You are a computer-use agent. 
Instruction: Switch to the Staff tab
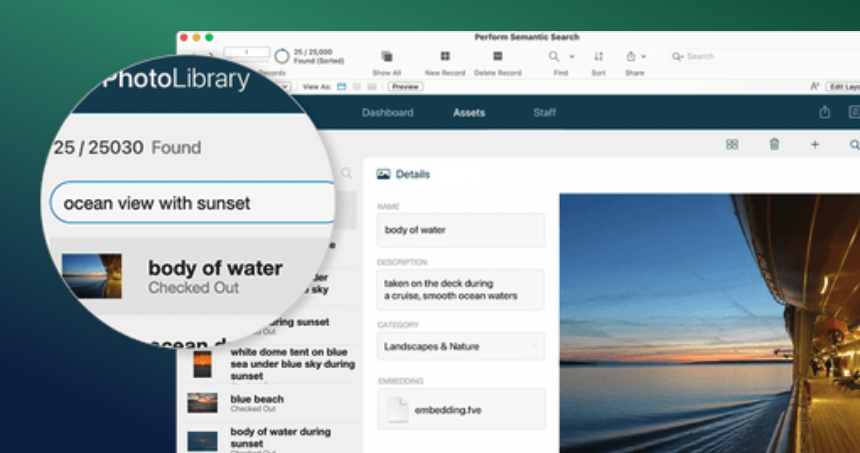pyautogui.click(x=545, y=112)
